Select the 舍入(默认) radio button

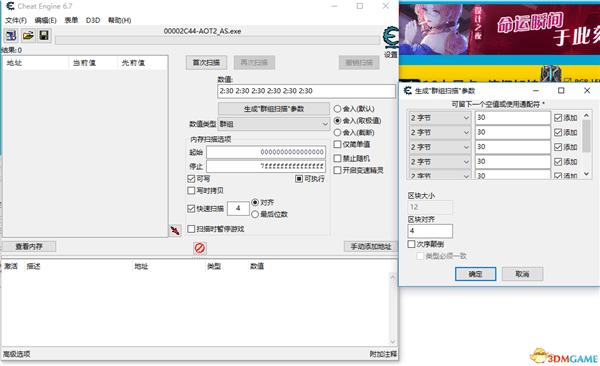(x=354, y=109)
